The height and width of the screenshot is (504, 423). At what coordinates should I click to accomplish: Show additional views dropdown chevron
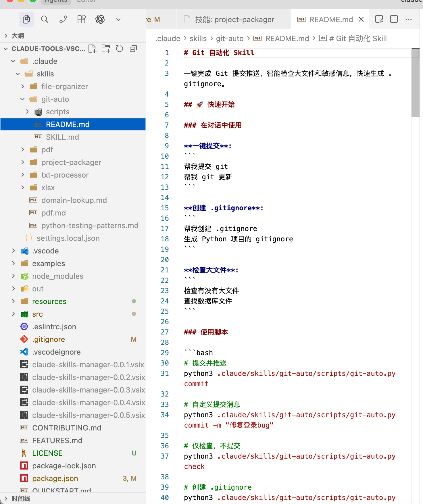[x=118, y=20]
